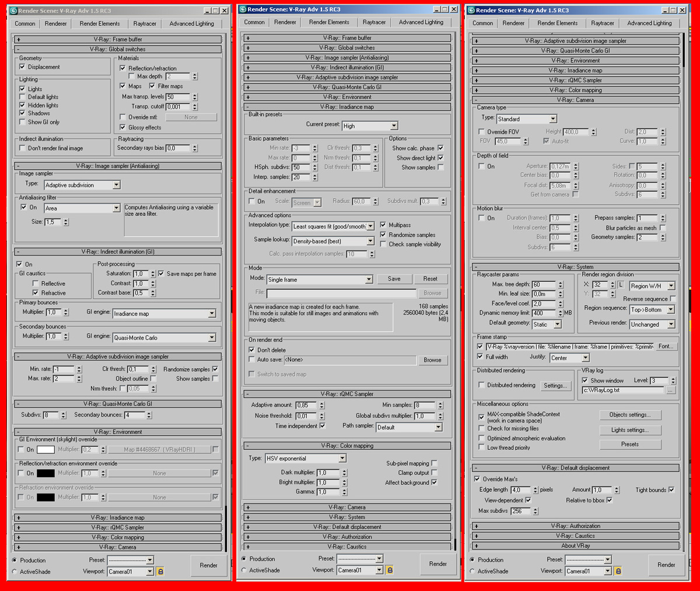Select Production radio in left window
Screen dimensions: 700x591
pos(14,560)
